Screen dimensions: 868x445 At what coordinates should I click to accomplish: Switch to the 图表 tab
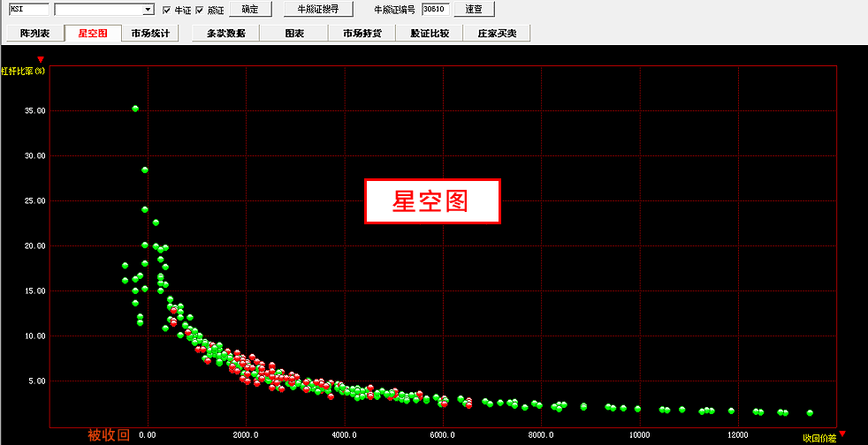(294, 34)
